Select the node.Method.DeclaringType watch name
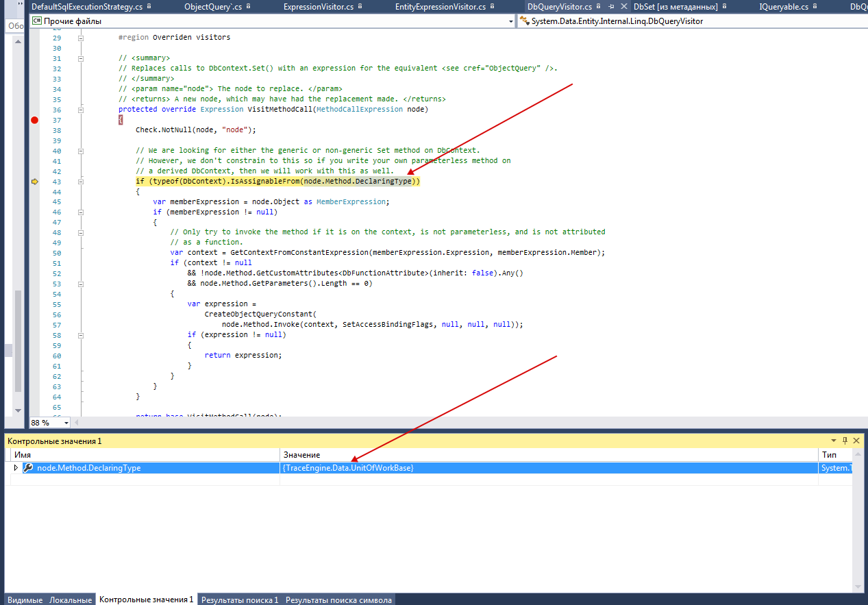This screenshot has height=605, width=868. [x=89, y=468]
